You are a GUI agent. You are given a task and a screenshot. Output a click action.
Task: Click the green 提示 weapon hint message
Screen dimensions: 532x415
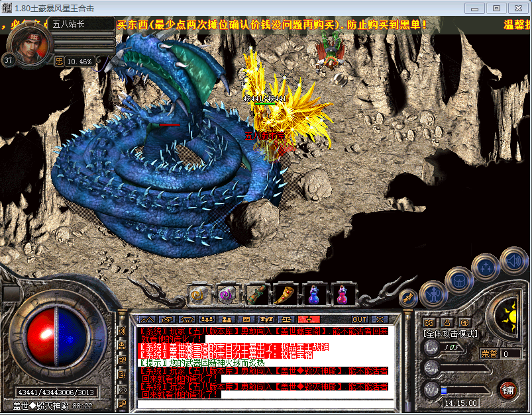pyautogui.click(x=203, y=363)
